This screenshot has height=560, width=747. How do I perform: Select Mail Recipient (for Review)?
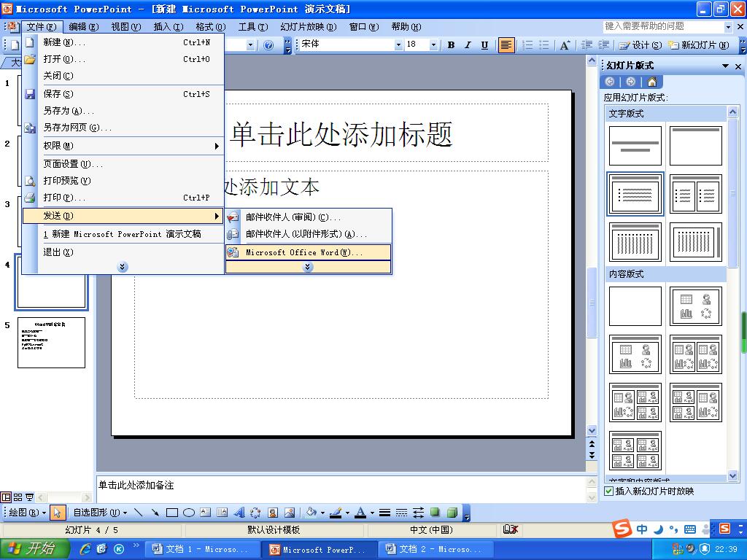pyautogui.click(x=308, y=217)
